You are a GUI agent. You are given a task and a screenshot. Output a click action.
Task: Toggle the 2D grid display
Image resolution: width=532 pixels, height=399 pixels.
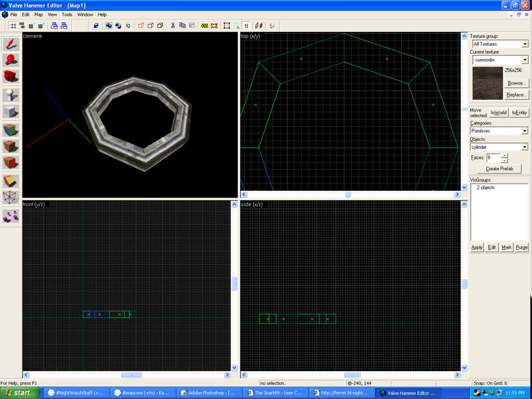13,26
